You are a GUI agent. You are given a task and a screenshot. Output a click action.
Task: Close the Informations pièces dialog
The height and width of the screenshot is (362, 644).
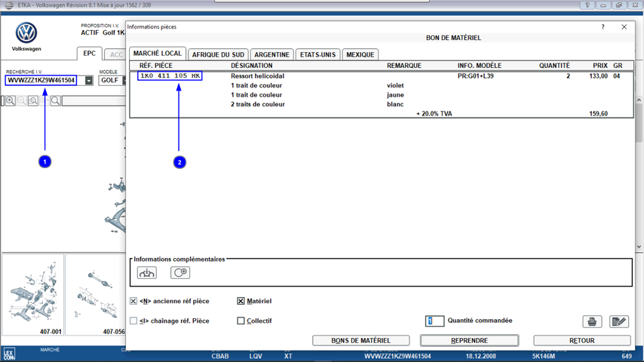click(x=624, y=26)
